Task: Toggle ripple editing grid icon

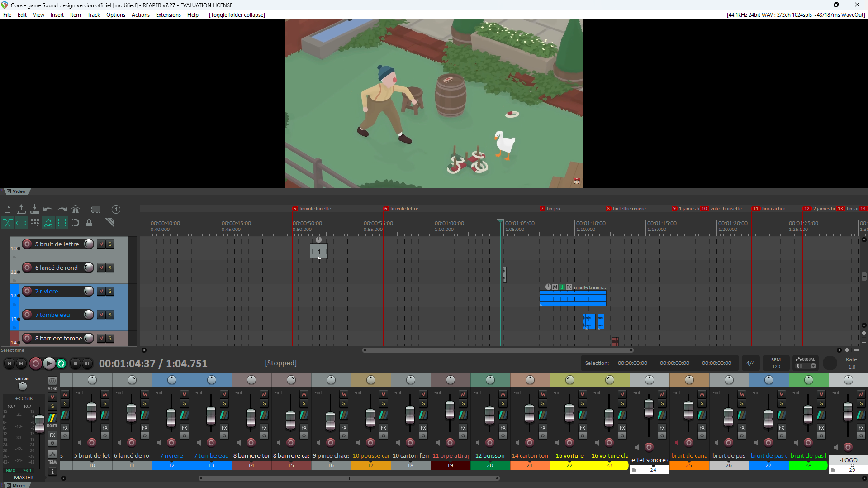Action: click(x=35, y=223)
